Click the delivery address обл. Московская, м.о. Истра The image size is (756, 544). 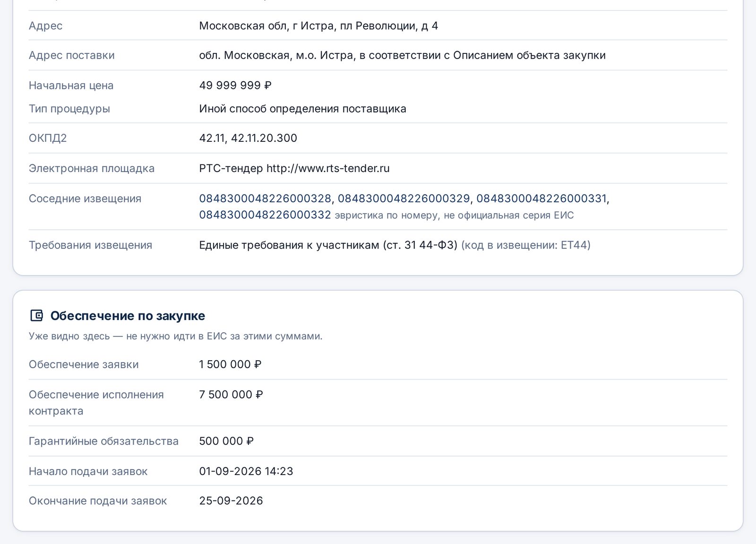pyautogui.click(x=402, y=55)
